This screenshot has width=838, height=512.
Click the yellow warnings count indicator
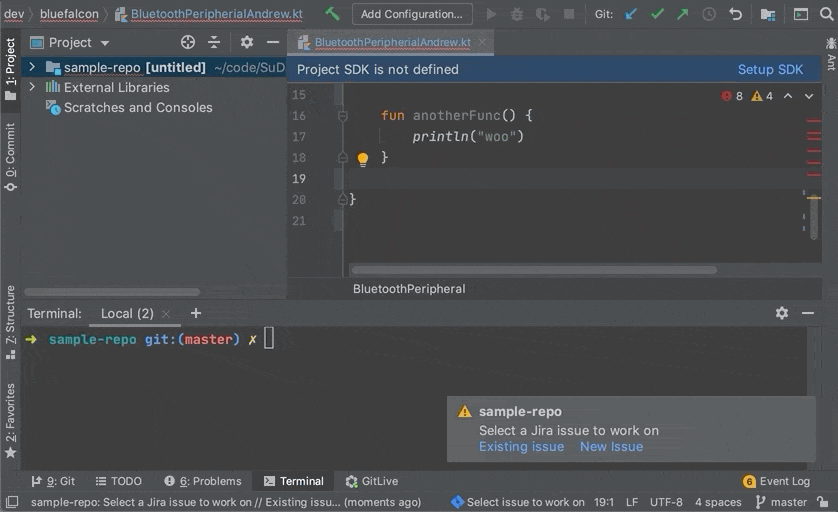click(x=762, y=96)
